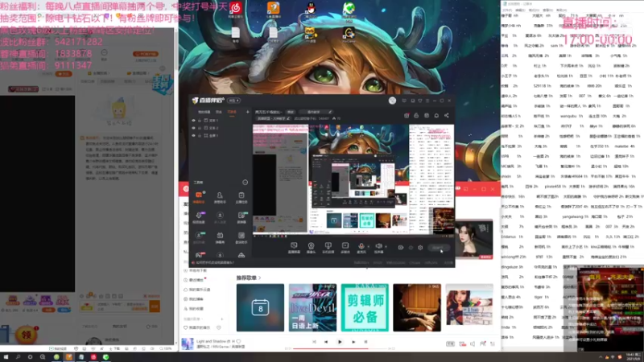Screen dimensions: 644x362
Task: Open the 剪辑师必备 playlist cover
Action: pyautogui.click(x=365, y=307)
